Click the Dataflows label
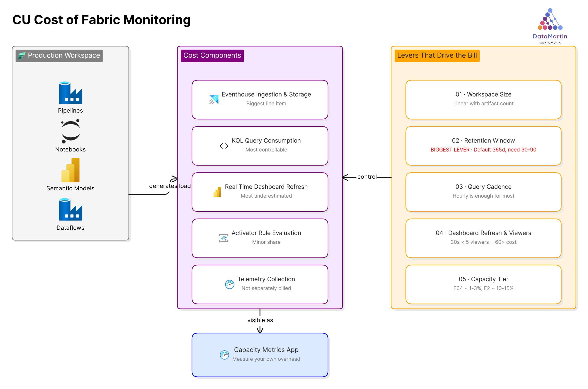The width and height of the screenshot is (588, 389). 70,228
